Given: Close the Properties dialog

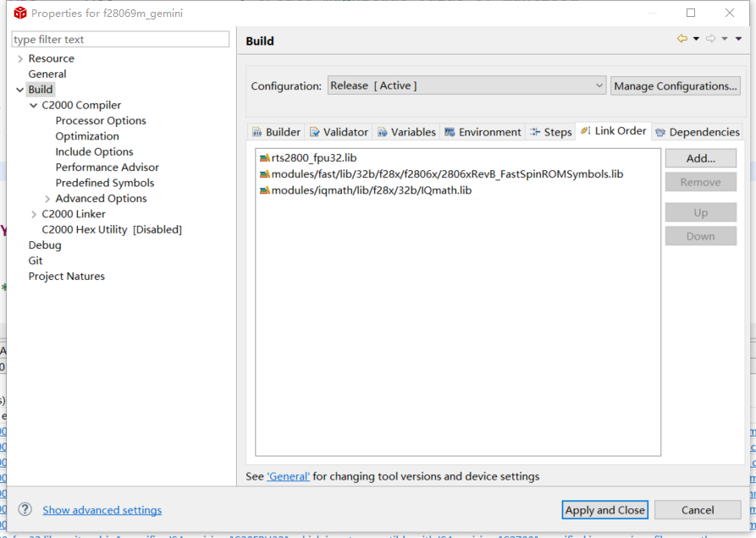Looking at the screenshot, I should (730, 13).
